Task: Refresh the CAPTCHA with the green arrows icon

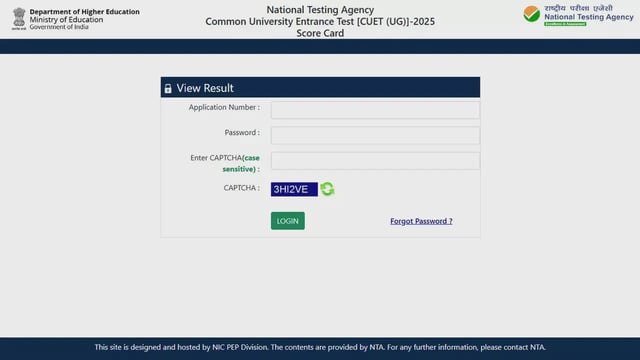Action: (327, 189)
